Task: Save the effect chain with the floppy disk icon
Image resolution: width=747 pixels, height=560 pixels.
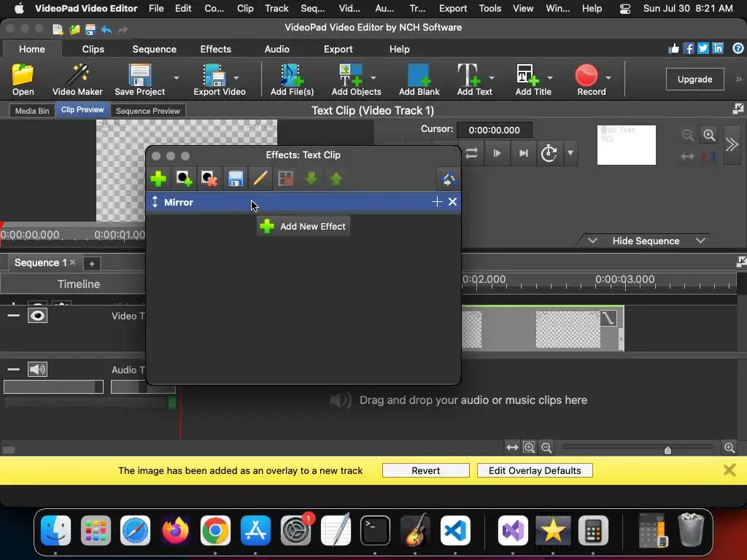Action: click(x=236, y=179)
